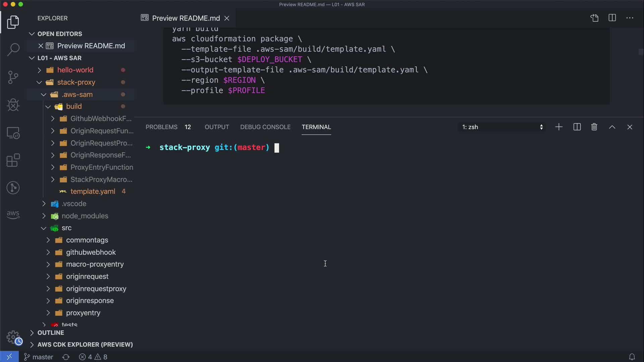Open the Extensions view
Image resolution: width=644 pixels, height=362 pixels.
[x=13, y=160]
